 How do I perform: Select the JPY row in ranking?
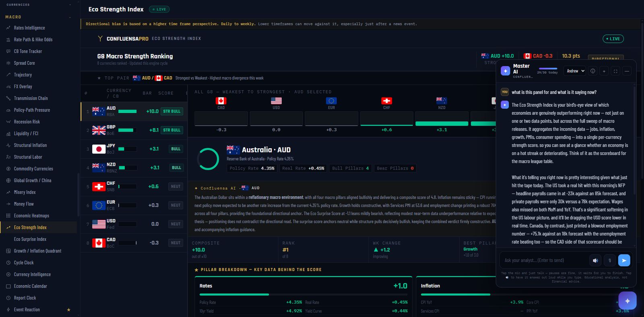(x=134, y=149)
